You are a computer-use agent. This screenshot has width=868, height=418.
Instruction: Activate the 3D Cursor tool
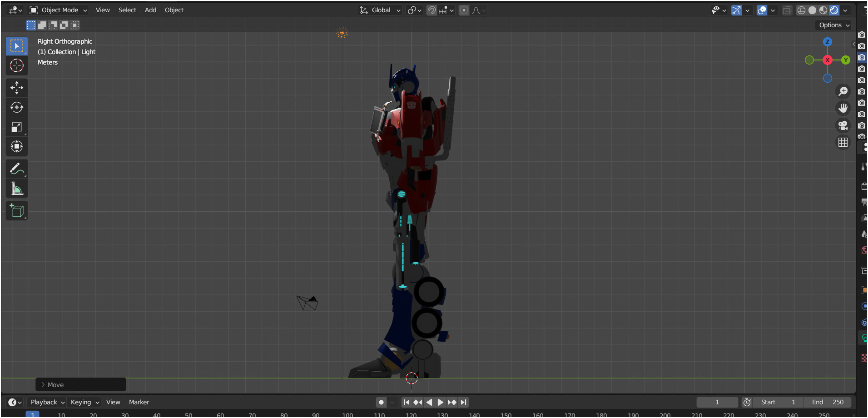[x=17, y=65]
